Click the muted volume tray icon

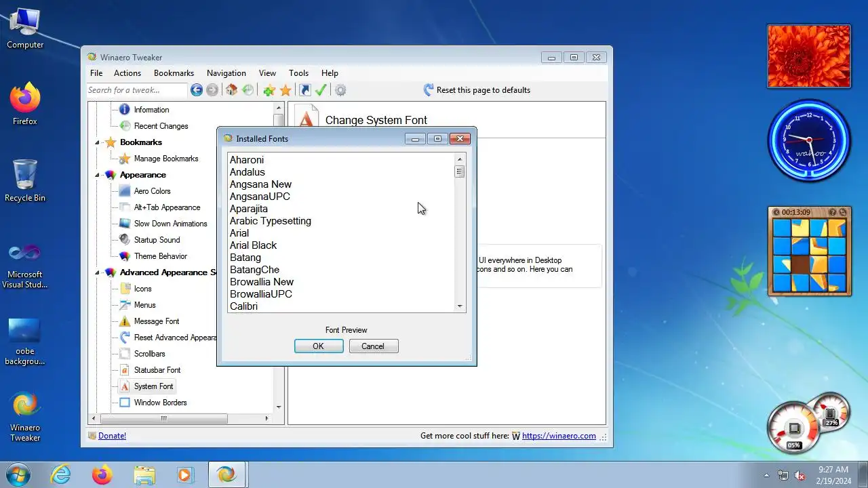pyautogui.click(x=800, y=475)
